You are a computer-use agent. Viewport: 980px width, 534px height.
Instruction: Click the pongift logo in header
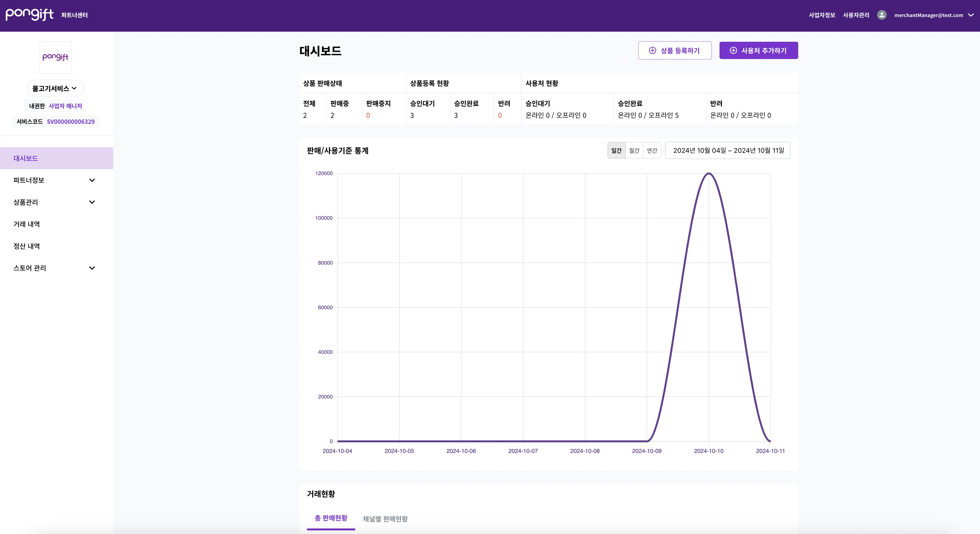coord(29,14)
